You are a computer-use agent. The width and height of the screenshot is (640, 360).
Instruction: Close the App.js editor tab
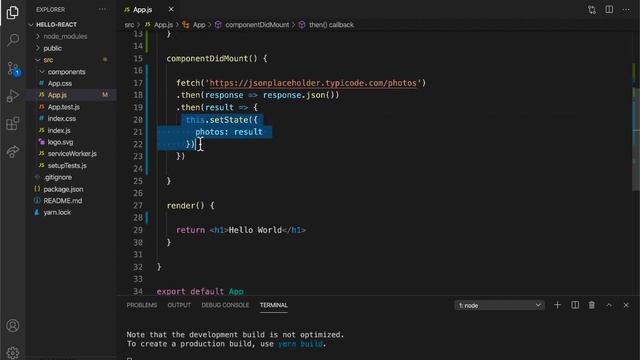[171, 9]
